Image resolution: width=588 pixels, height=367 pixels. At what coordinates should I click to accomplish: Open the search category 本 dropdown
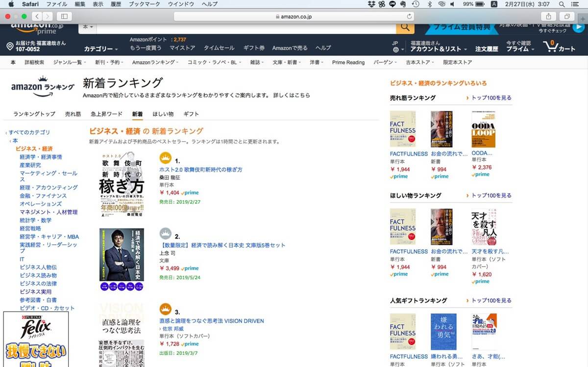coord(88,27)
